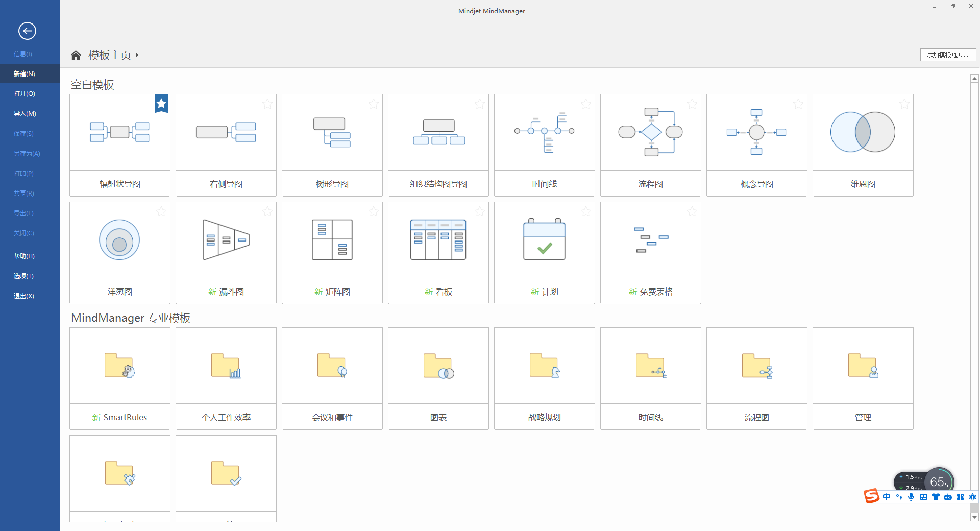Choose the 维恩图 Venn diagram icon
Viewport: 980px width, 531px height.
pyautogui.click(x=863, y=132)
